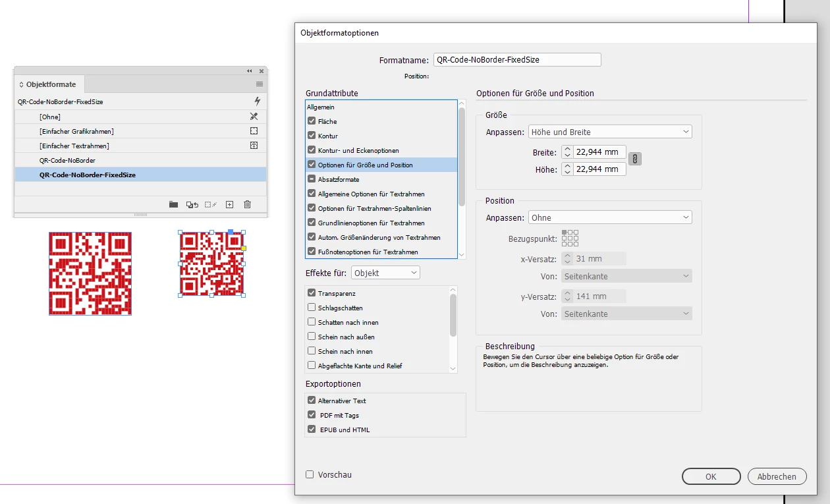Viewport: 830px width, 504px height.
Task: Click the graphic frame icon beside Einfacher Grafikrahmen
Action: pyautogui.click(x=254, y=131)
